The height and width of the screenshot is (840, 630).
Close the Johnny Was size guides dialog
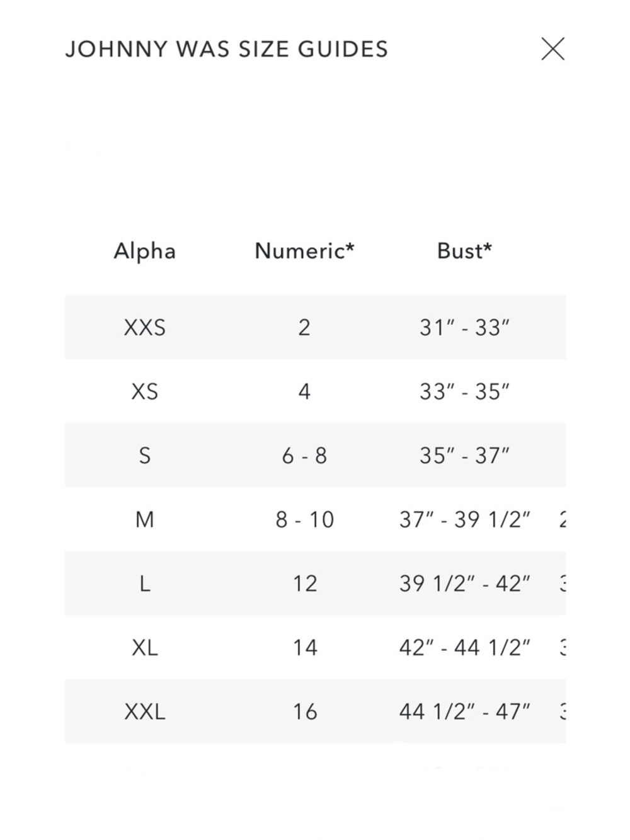tap(553, 49)
